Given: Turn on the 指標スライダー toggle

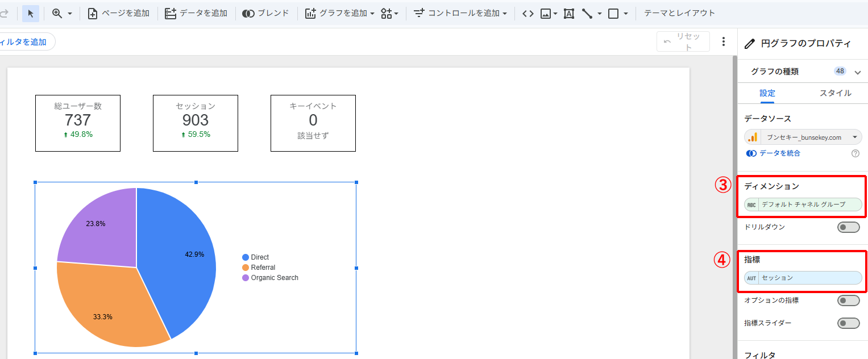Looking at the screenshot, I should (848, 323).
